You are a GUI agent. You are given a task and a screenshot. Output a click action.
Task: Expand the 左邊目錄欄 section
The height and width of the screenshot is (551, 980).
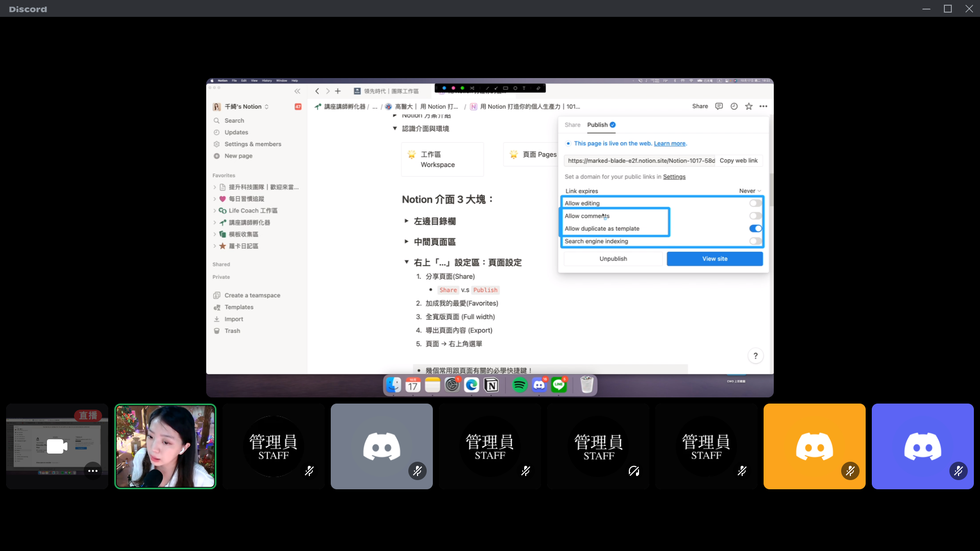406,221
